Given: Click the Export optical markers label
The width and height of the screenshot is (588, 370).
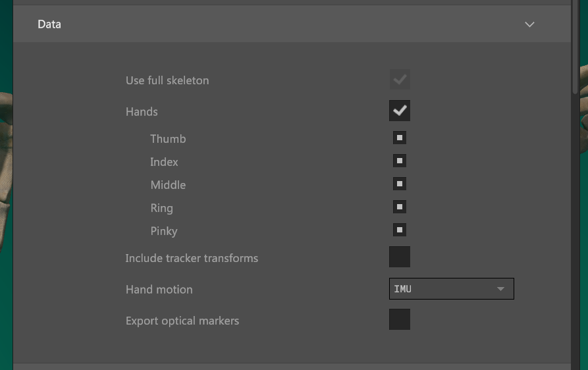Looking at the screenshot, I should (182, 321).
